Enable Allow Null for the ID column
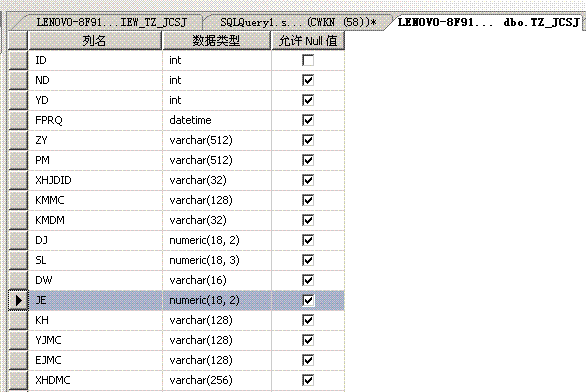The width and height of the screenshot is (586, 392). [x=308, y=60]
